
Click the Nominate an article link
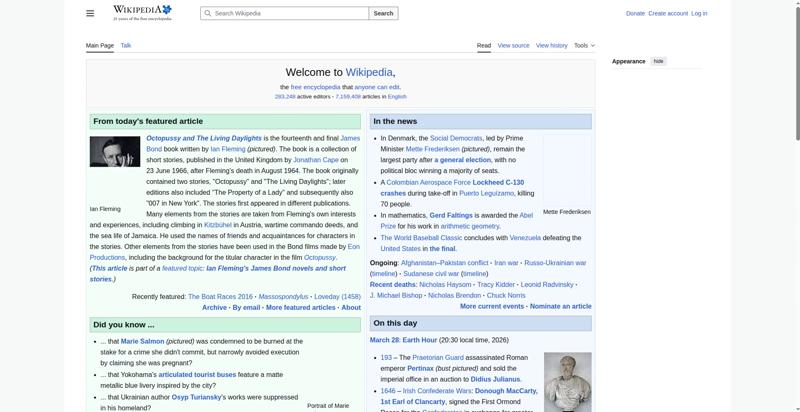(560, 307)
